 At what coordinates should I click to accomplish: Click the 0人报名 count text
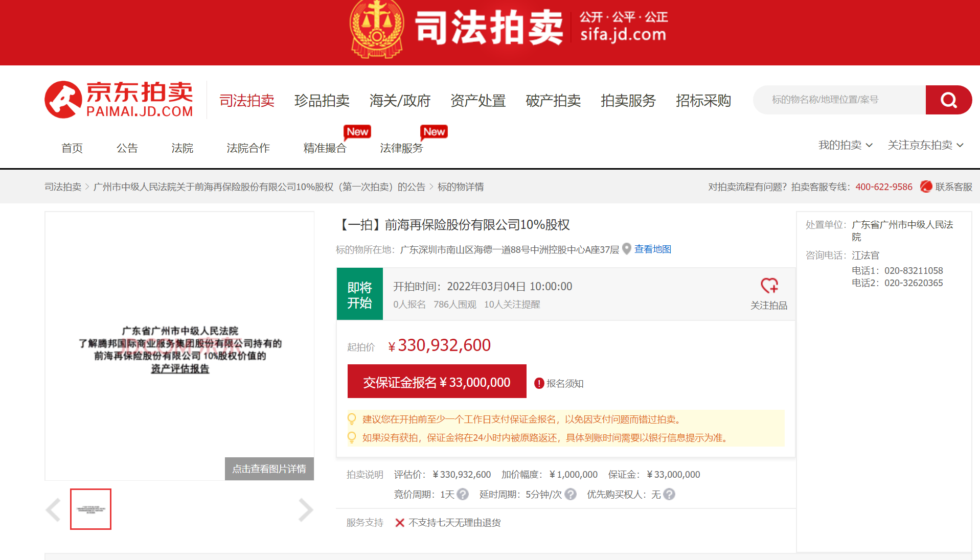coord(409,305)
